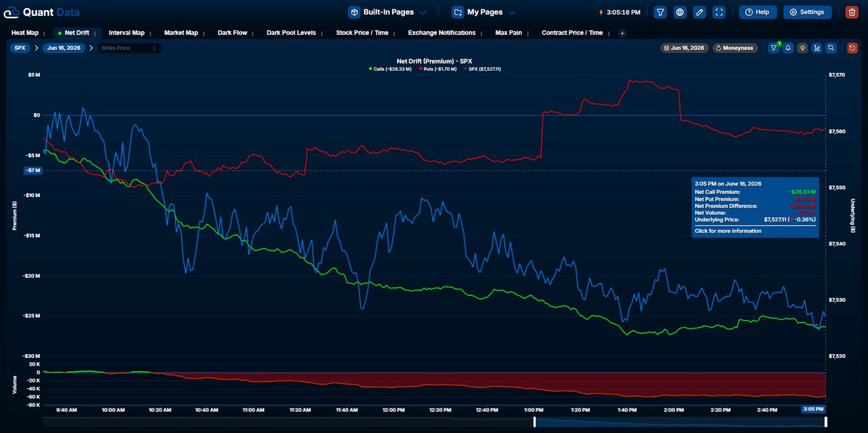Click the 3:05 PM time axis marker
The height and width of the screenshot is (433, 868).
pos(814,409)
